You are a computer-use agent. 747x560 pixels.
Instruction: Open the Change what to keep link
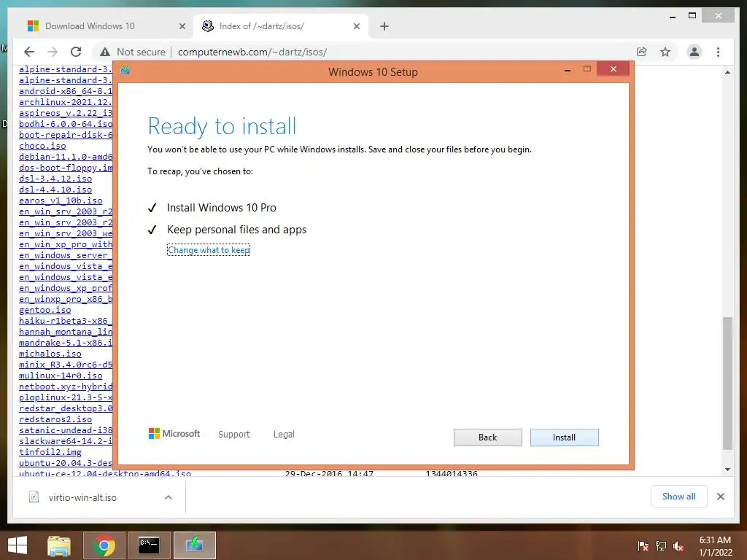[x=209, y=250]
